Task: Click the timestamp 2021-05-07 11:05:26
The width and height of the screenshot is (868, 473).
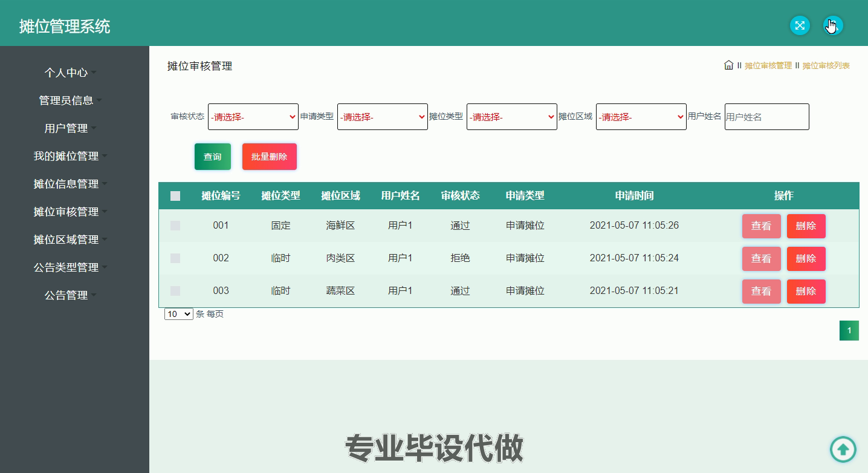Action: coord(634,226)
